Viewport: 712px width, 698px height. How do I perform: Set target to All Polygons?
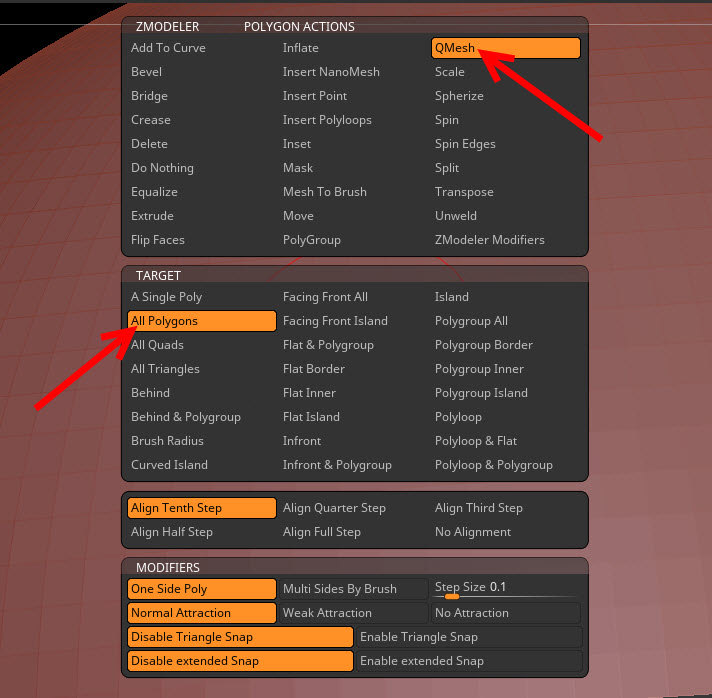[x=202, y=321]
